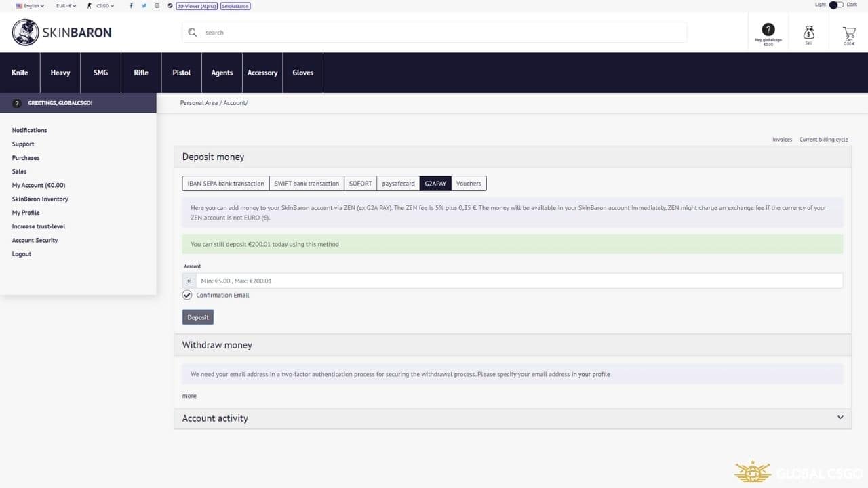Click the 'Personal Area / Account/' breadcrumb
Screen dimensions: 868x488
(214, 103)
